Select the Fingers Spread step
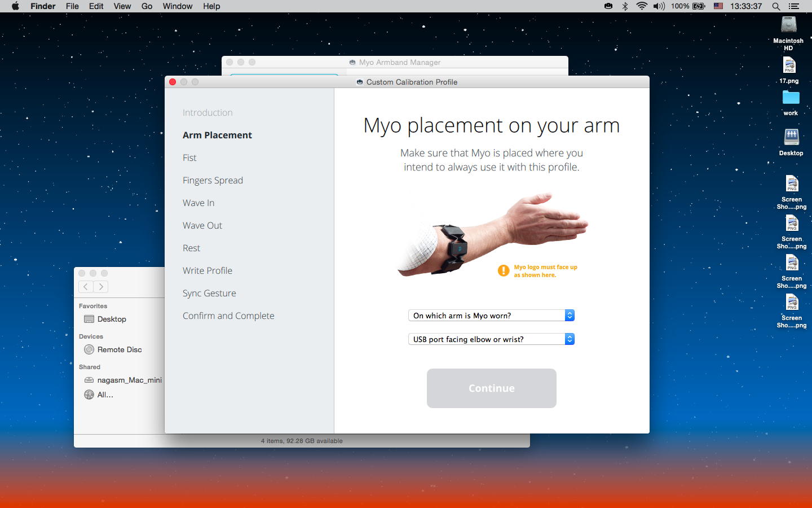The height and width of the screenshot is (508, 812). tap(213, 180)
